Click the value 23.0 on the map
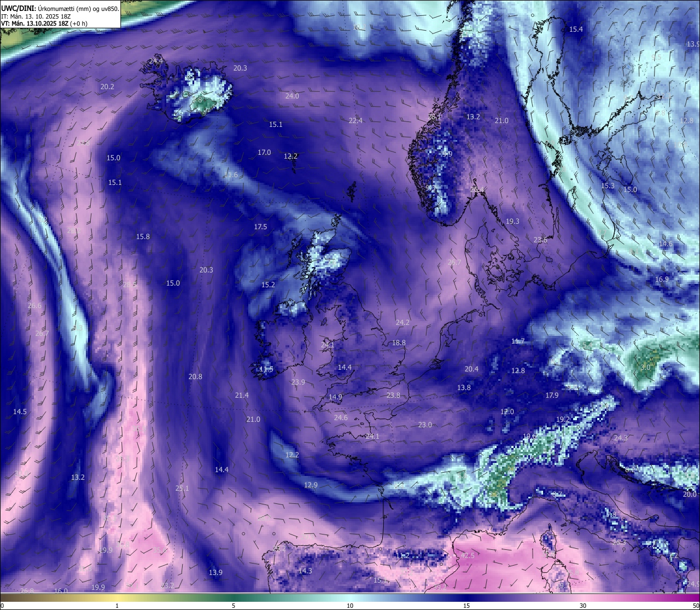Viewport: 700px width, 610px height. [425, 425]
